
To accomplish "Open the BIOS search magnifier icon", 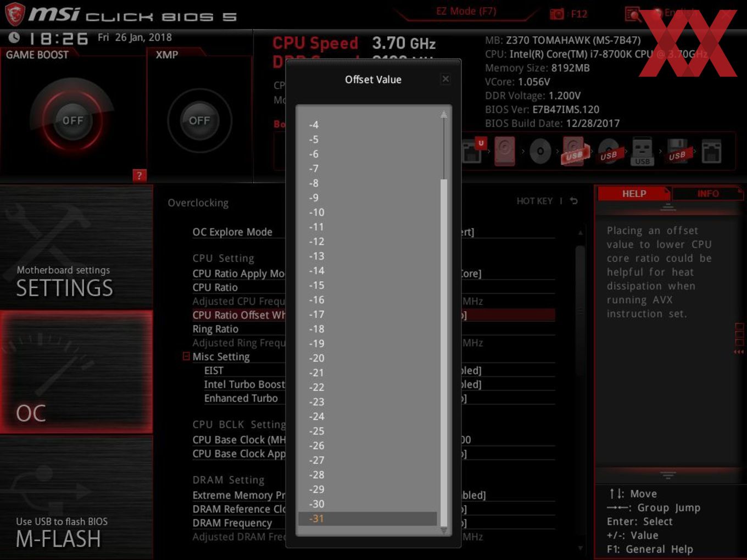I will (x=633, y=14).
